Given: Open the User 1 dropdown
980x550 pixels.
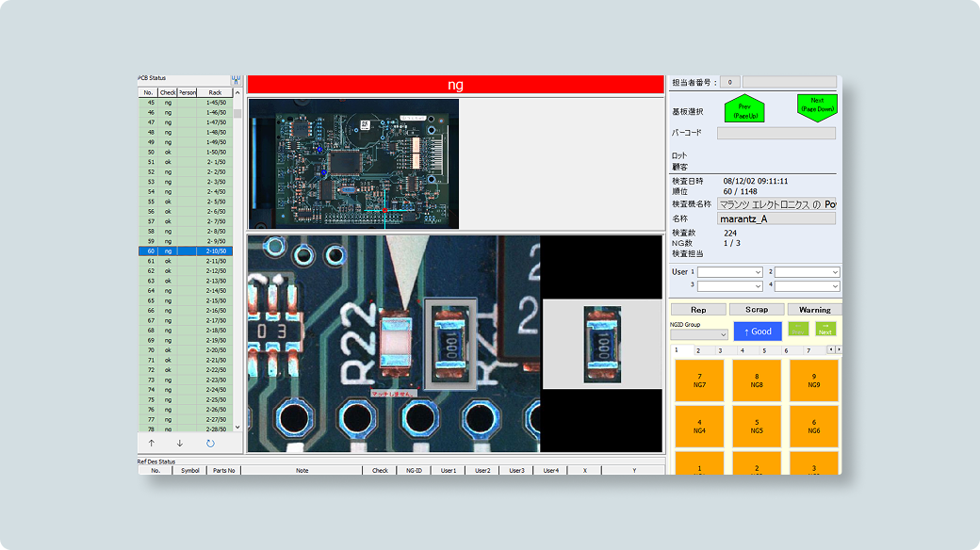Looking at the screenshot, I should pyautogui.click(x=729, y=272).
